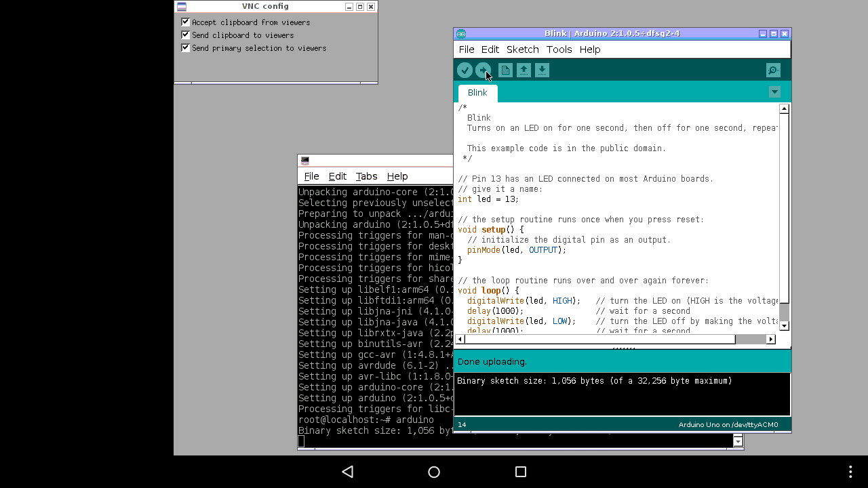Open the Arduino Tools menu
The image size is (868, 488).
tap(559, 49)
